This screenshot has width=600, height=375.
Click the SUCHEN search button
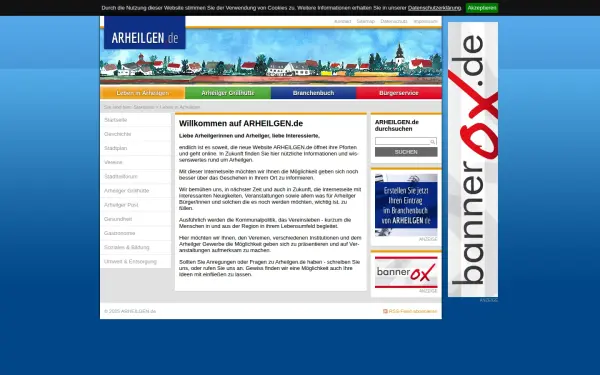coord(406,152)
